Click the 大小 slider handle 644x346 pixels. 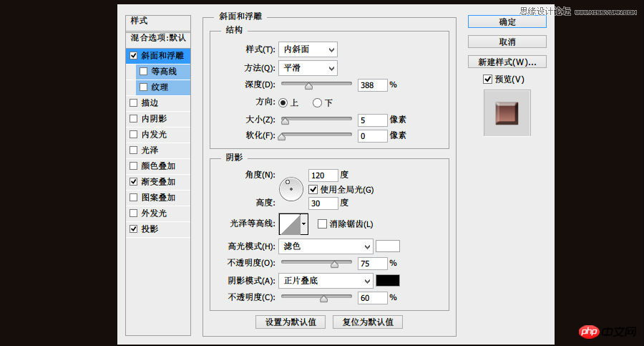285,120
